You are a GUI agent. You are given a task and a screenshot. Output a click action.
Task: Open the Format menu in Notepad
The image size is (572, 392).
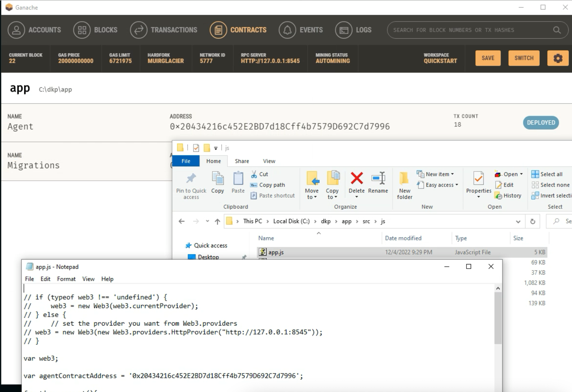[66, 279]
